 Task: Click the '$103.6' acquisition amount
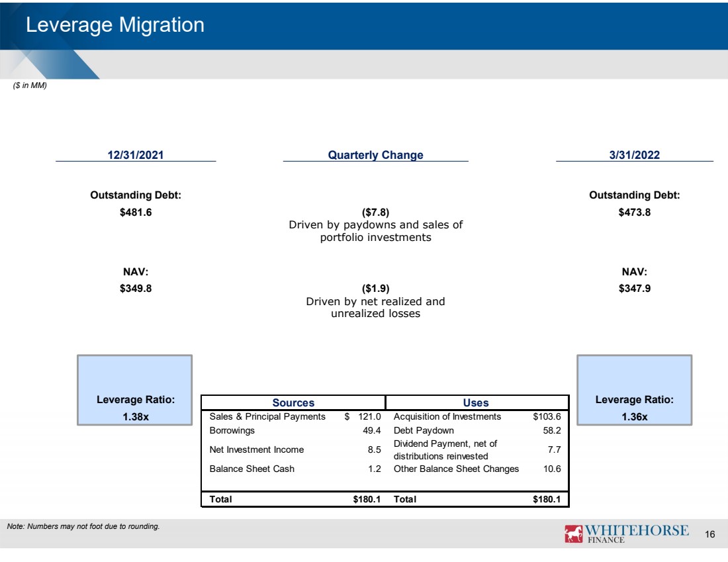click(547, 416)
